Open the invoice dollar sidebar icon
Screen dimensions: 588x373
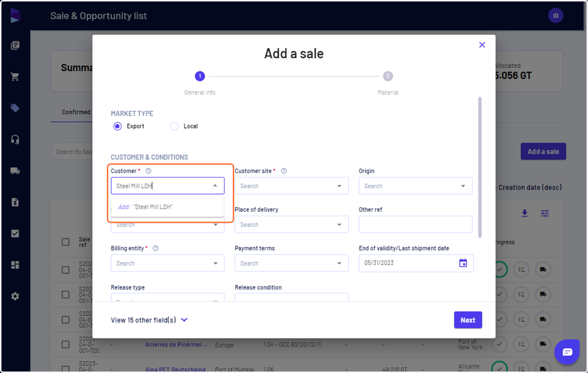(x=15, y=202)
